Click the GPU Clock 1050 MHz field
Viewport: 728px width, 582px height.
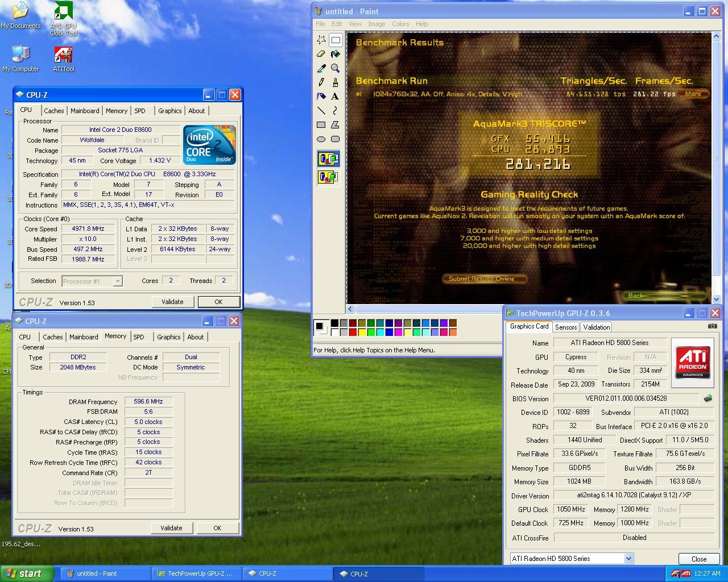[570, 509]
